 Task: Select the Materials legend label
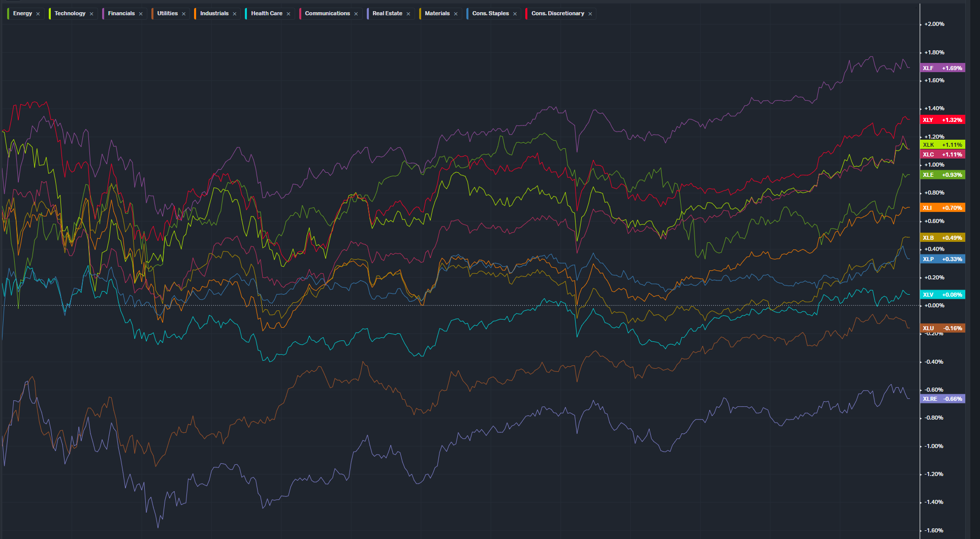coord(437,13)
